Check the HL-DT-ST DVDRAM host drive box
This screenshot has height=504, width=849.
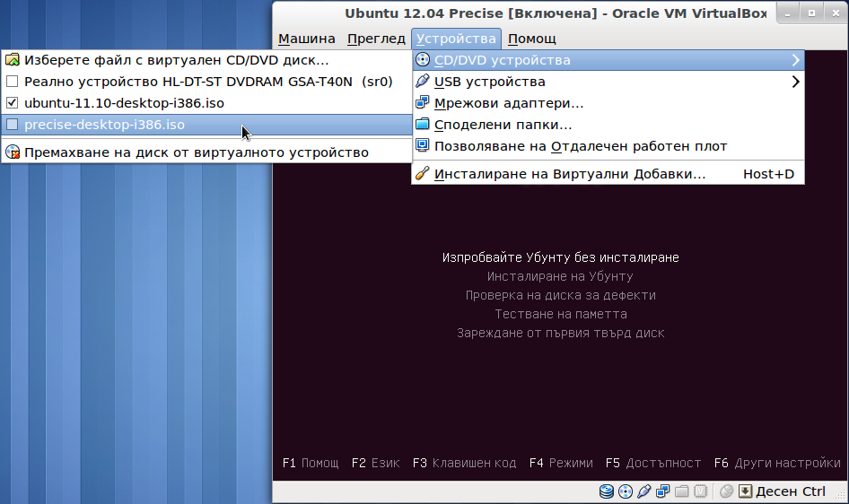click(12, 81)
